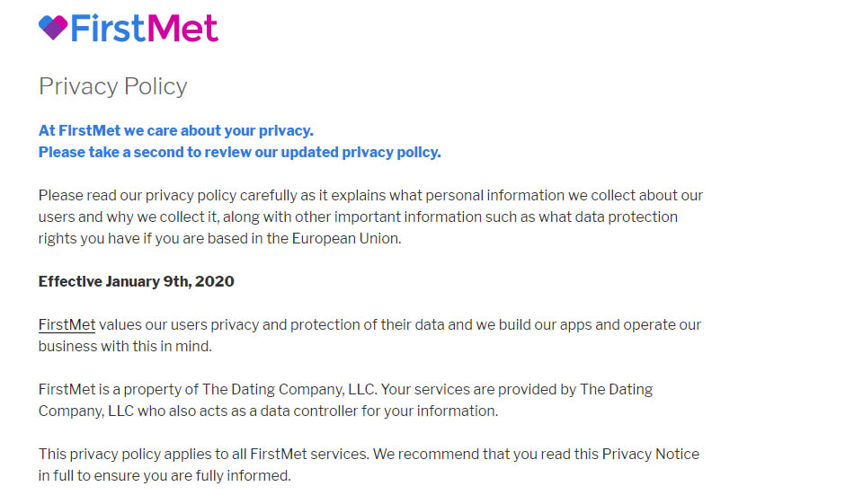Click the bold "Effective January 9th, 2020" text
Viewport: 863px width, 504px height.
[136, 281]
